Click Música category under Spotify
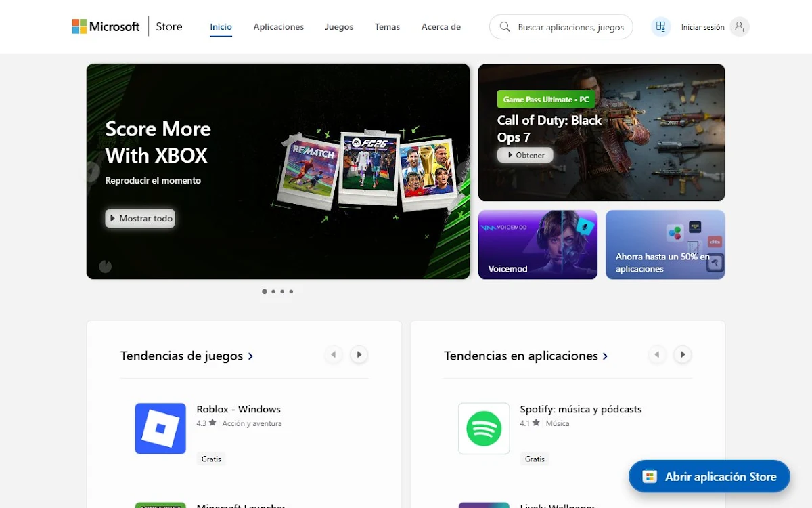The width and height of the screenshot is (812, 508). [558, 423]
